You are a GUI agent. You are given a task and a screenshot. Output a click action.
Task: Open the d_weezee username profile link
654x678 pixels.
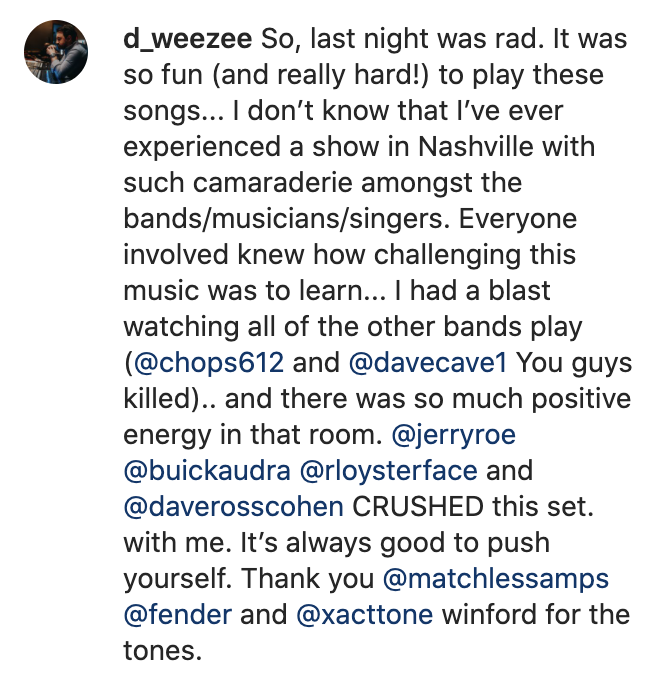pos(187,40)
